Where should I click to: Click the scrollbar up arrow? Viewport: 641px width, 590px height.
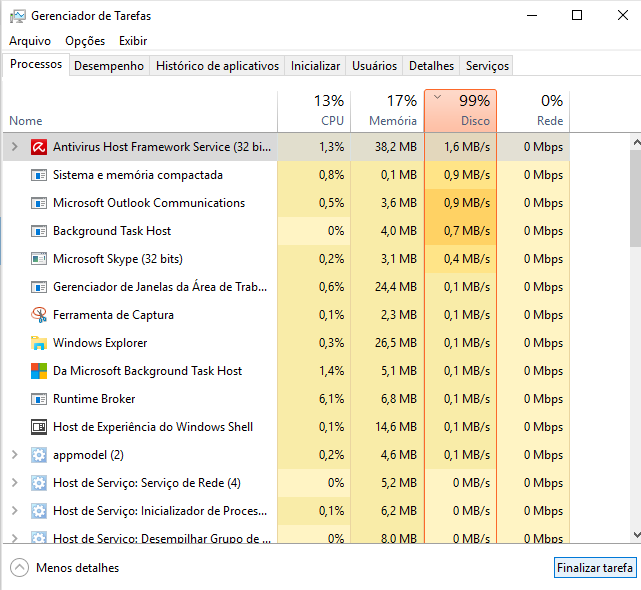(x=636, y=142)
